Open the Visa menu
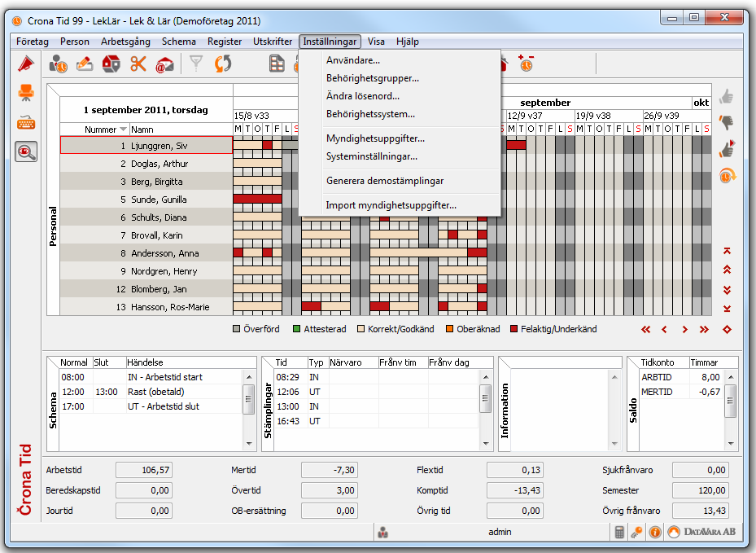 [376, 42]
